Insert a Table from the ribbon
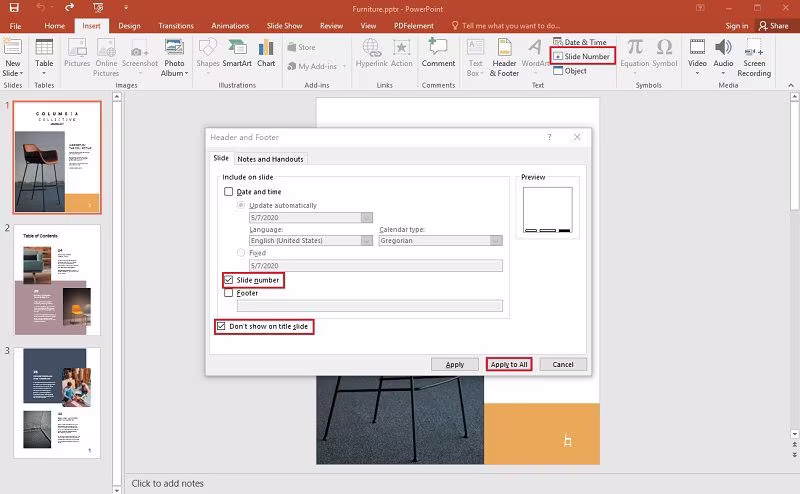The image size is (800, 494). pyautogui.click(x=44, y=55)
